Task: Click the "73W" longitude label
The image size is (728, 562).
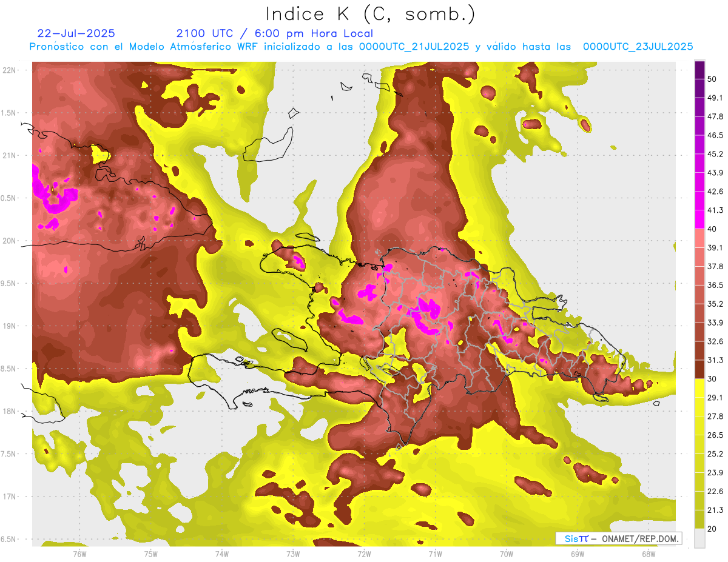Action: [293, 554]
